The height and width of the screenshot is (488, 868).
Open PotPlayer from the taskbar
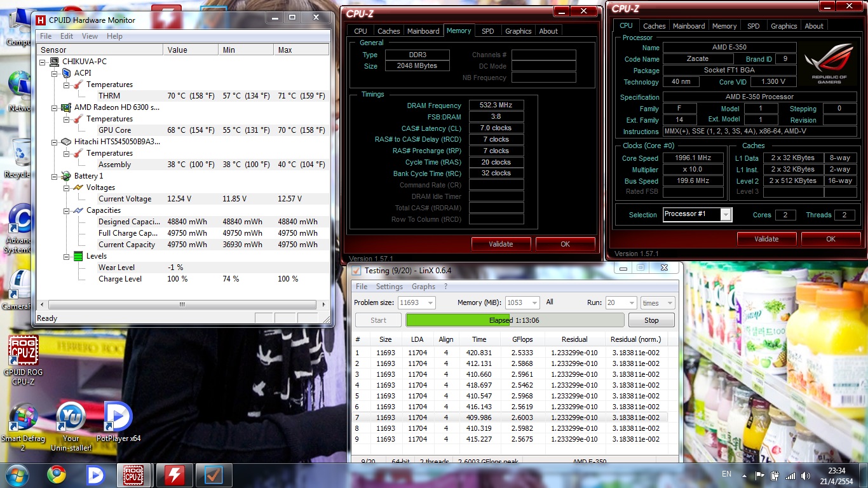point(96,475)
